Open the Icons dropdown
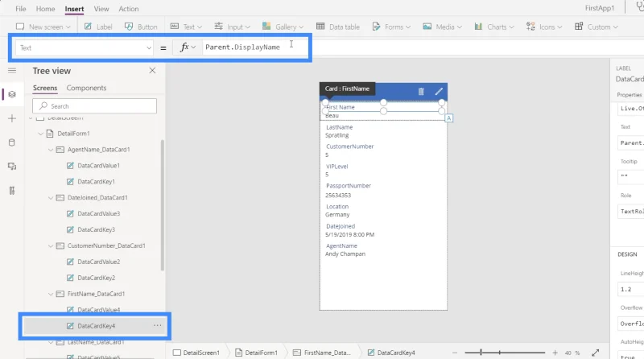644x359 pixels. click(544, 27)
